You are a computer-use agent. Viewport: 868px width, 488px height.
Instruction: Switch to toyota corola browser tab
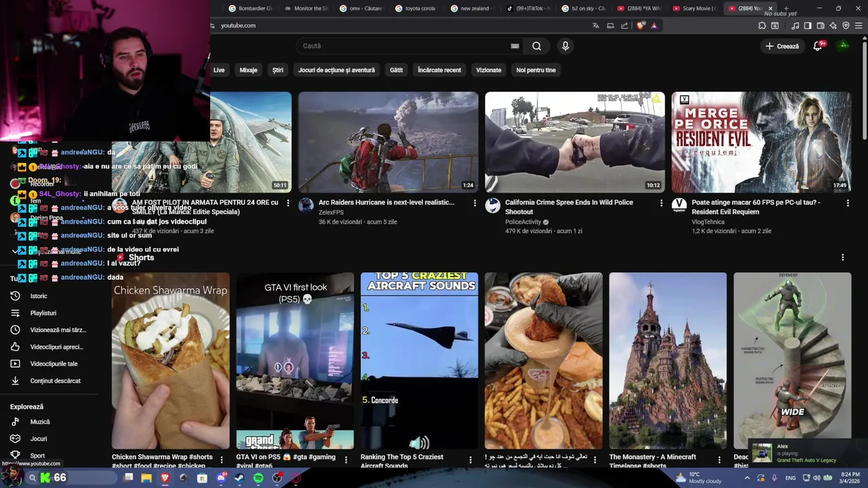417,8
